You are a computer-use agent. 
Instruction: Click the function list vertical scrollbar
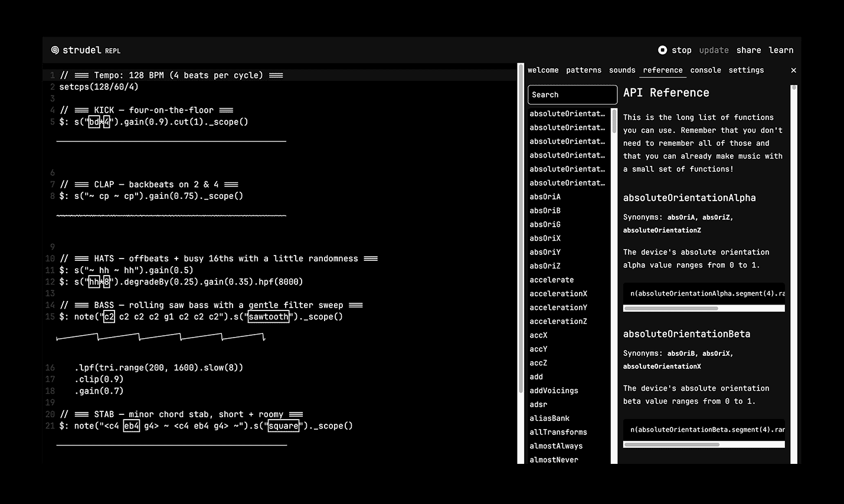[614, 121]
